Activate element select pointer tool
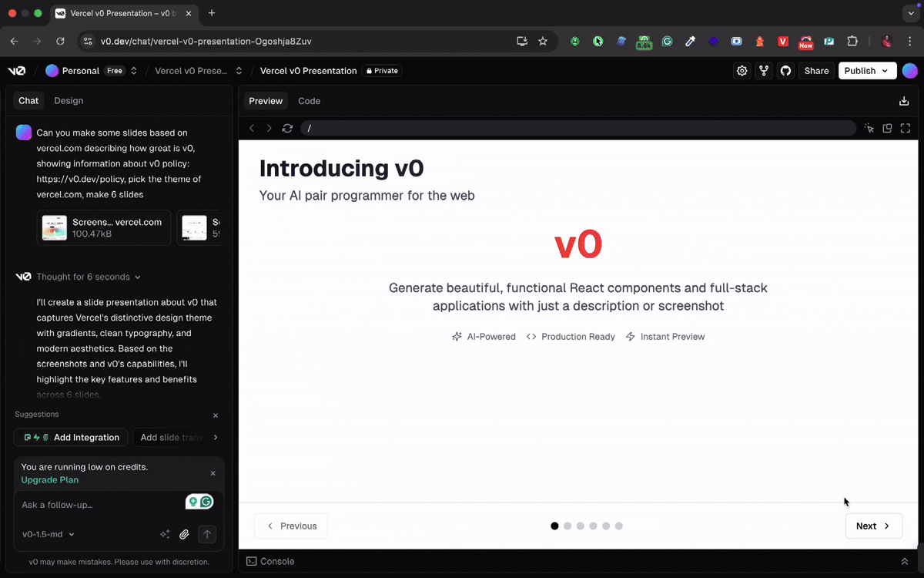This screenshot has height=578, width=924. [x=869, y=128]
